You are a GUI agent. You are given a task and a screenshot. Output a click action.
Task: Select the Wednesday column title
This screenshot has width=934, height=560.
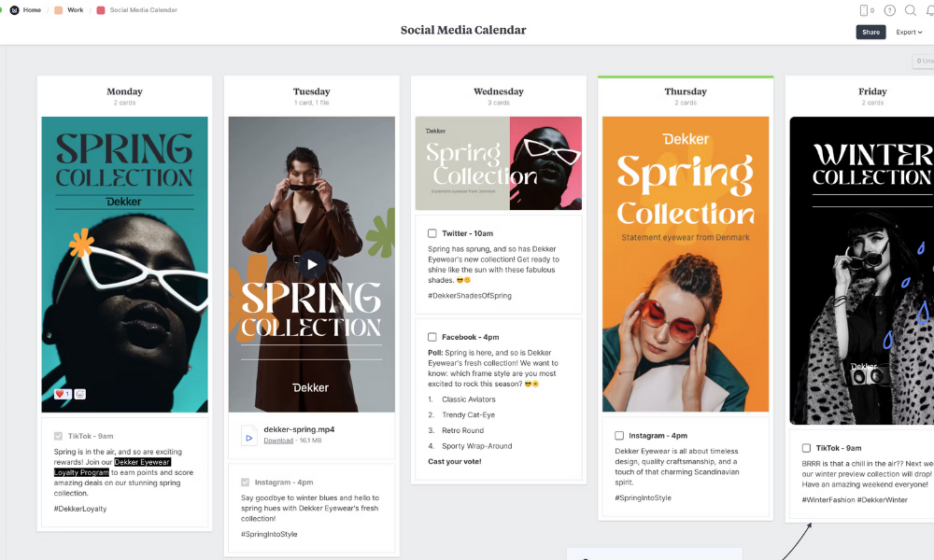(x=499, y=91)
